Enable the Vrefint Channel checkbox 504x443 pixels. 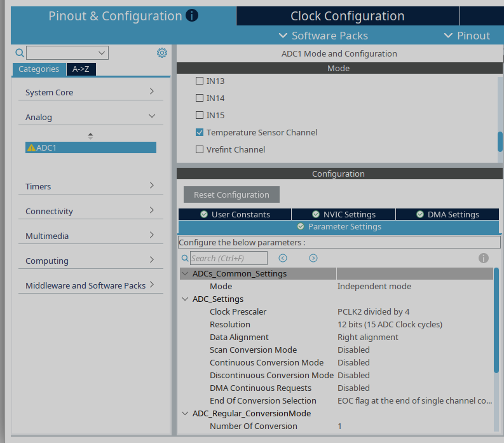click(x=200, y=149)
